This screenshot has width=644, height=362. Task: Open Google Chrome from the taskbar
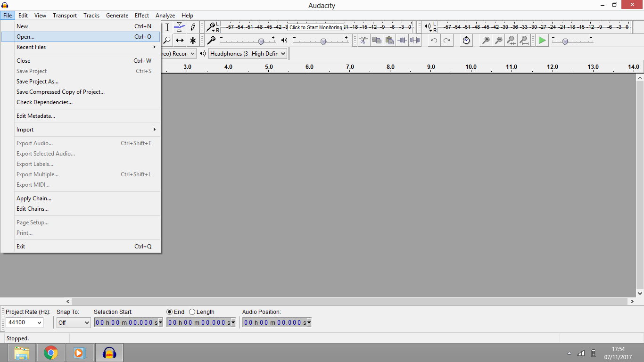[51, 353]
